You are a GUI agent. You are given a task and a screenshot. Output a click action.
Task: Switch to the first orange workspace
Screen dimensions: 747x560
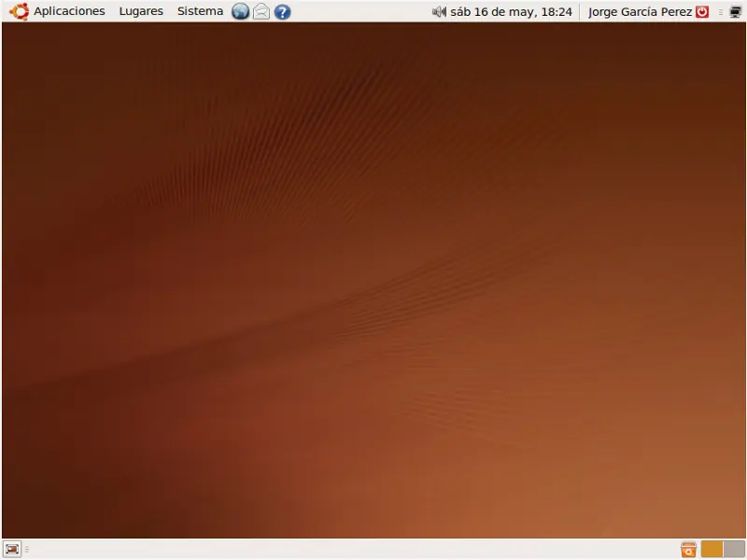point(712,549)
